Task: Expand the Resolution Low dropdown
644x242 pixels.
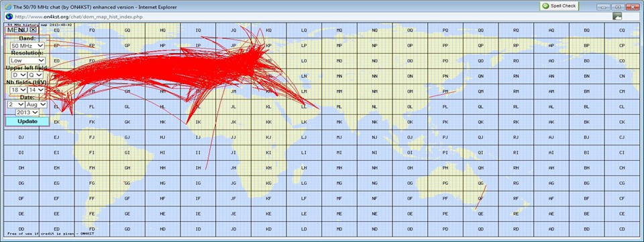Action: 28,61
